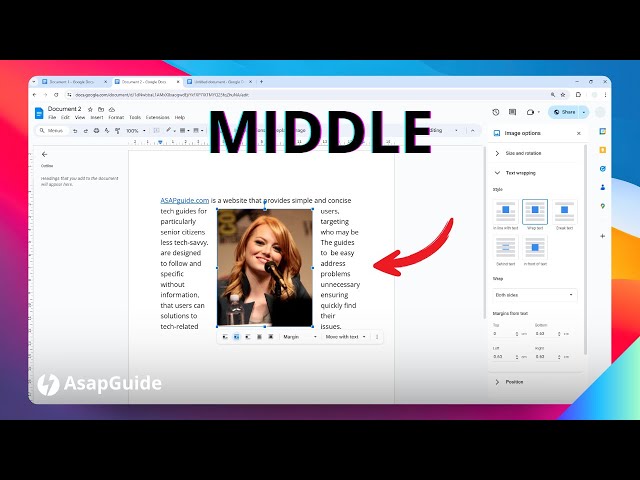Click spelling and grammar check icon
Screen dimensions: 640x480
coord(107,131)
